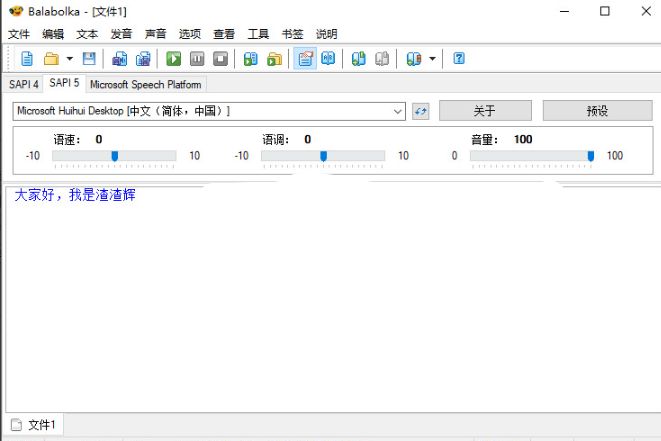Switch to the SAPI 4 tab
Viewport: 661px width, 441px height.
tap(24, 84)
